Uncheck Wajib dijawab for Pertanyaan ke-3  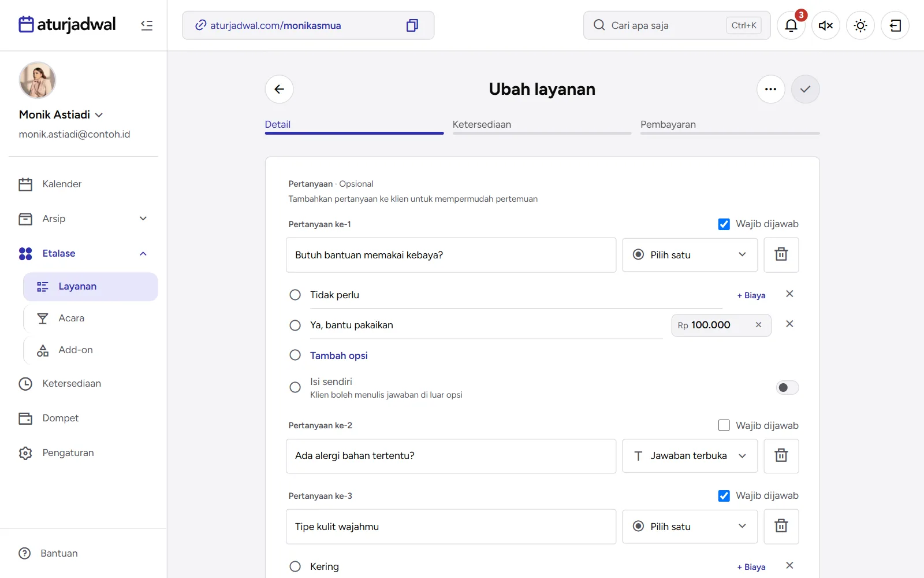pos(724,496)
